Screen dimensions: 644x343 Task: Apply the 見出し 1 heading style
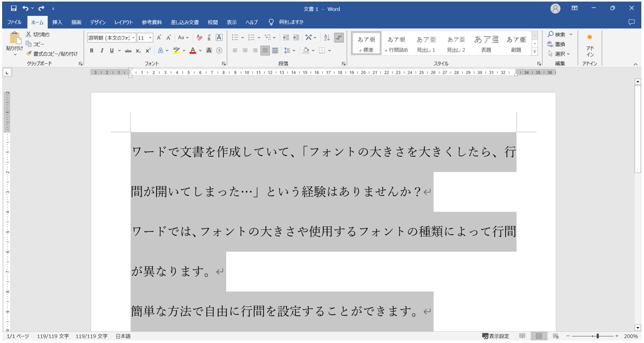(426, 44)
